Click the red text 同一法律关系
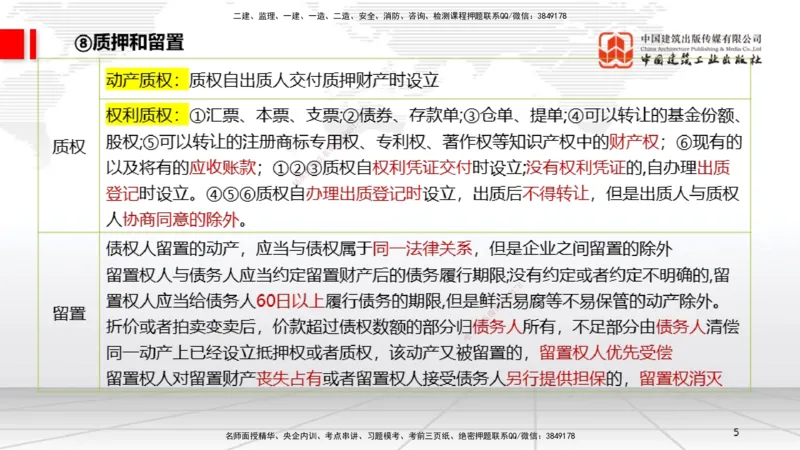Viewport: 800px width, 450px height. [422, 249]
